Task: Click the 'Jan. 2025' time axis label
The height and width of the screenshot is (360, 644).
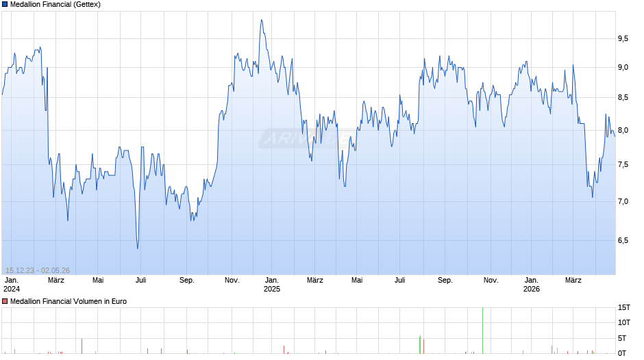Action: pos(272,285)
